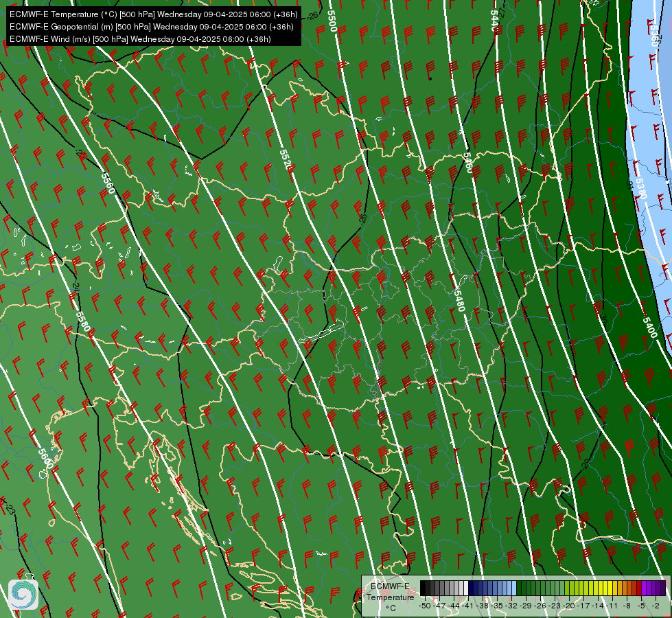Click the -2 legend scale value
The height and width of the screenshot is (618, 672).
tap(656, 606)
